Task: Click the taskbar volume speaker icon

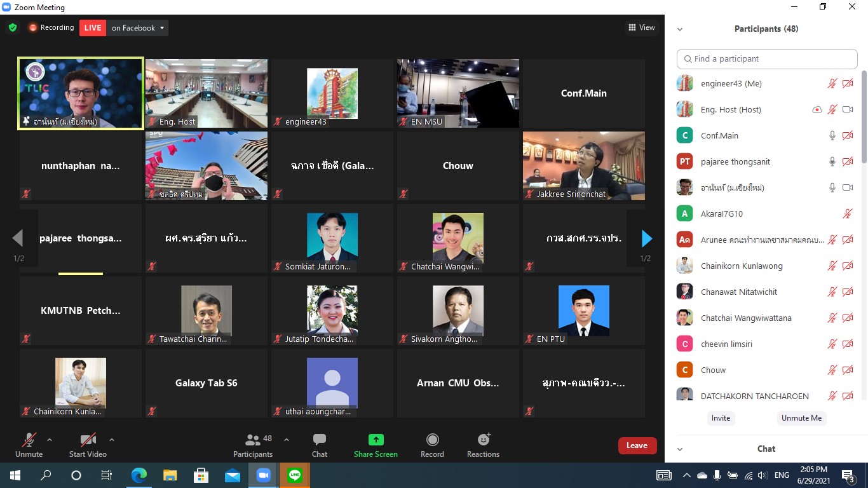Action: pyautogui.click(x=763, y=475)
